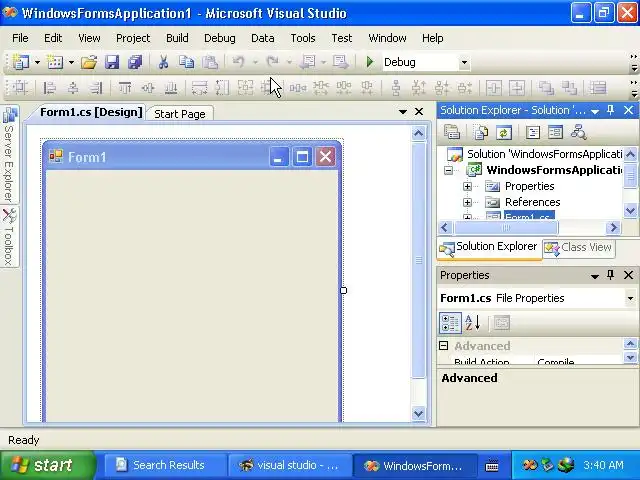640x480 pixels.
Task: Click the Align to Grid layout icon
Action: coord(20,87)
